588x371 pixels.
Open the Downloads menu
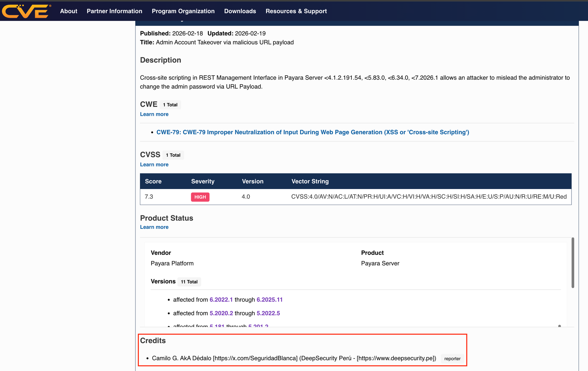tap(240, 11)
